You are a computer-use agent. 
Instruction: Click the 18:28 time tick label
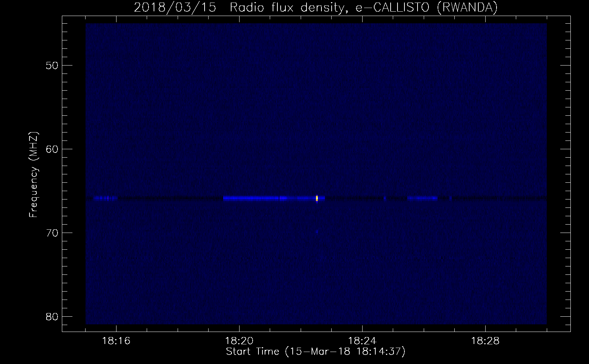(x=485, y=341)
